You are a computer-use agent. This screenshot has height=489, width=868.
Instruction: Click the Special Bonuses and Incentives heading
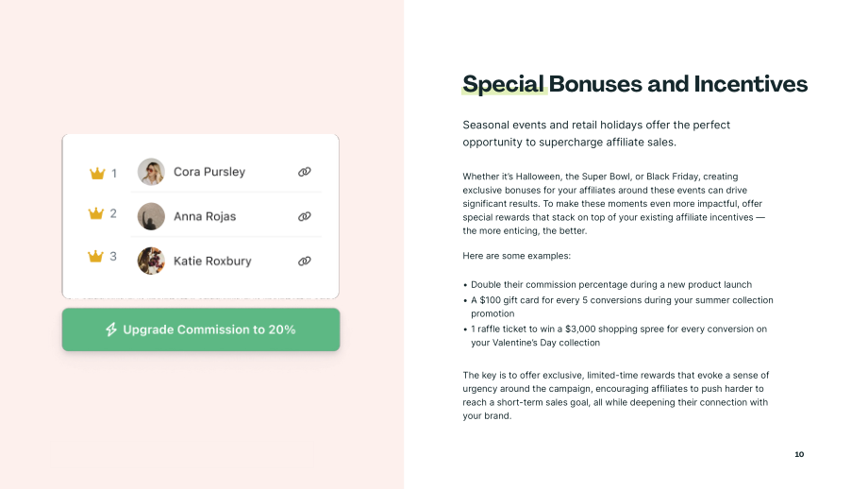pyautogui.click(x=635, y=84)
